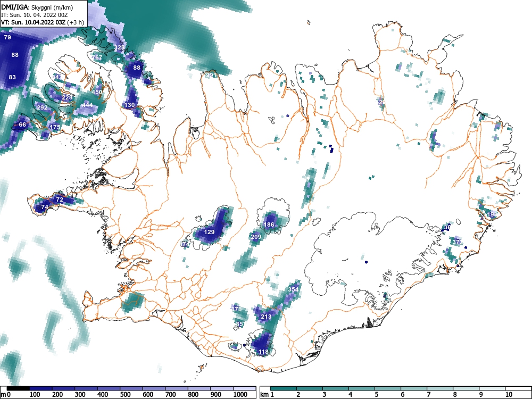This screenshot has width=532, height=399.
Task: Click the '700' tick on the meter legend
Action: coord(171,395)
